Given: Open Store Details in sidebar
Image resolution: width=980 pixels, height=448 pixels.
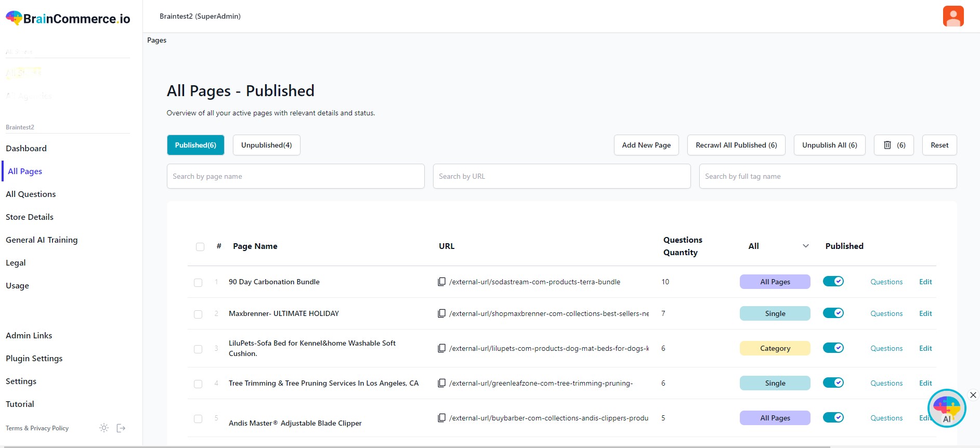Looking at the screenshot, I should 30,217.
